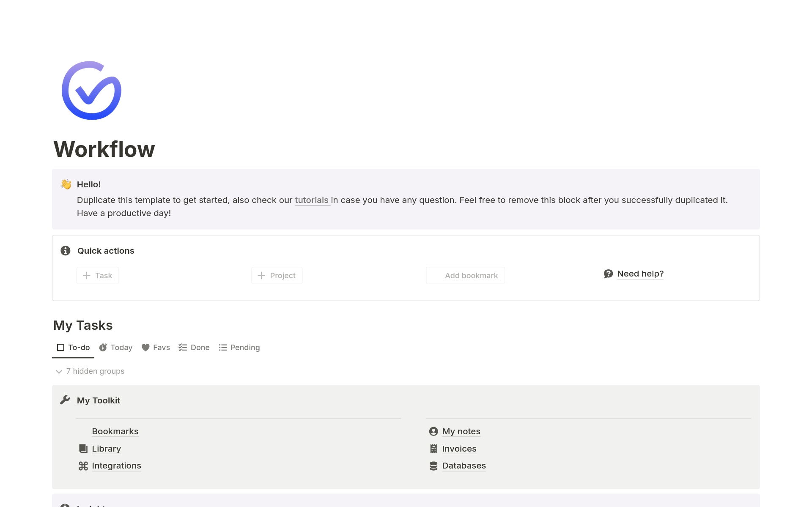This screenshot has width=812, height=507.
Task: Add a new Task via quick action
Action: tap(98, 276)
